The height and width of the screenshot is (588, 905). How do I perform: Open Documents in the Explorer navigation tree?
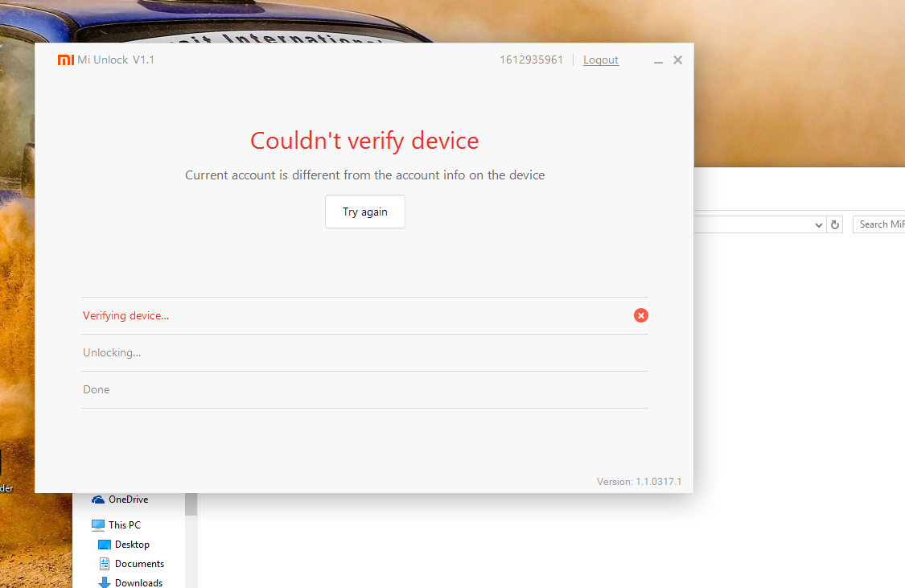tap(132, 564)
